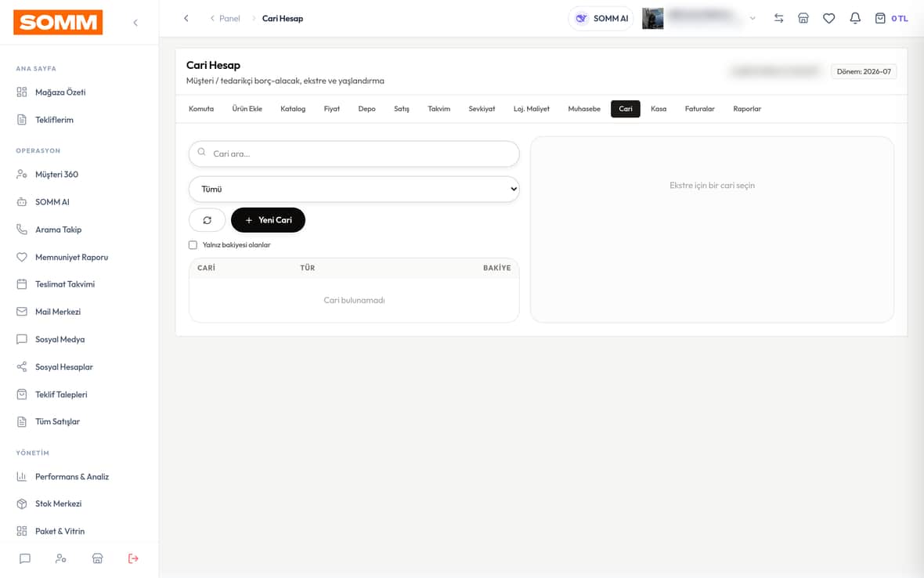The width and height of the screenshot is (924, 578).
Task: Click the shopping cart icon showing 0 TL
Action: coord(891,18)
